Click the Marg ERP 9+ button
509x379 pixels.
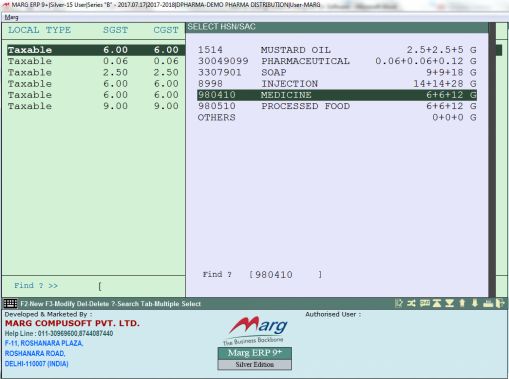255,353
